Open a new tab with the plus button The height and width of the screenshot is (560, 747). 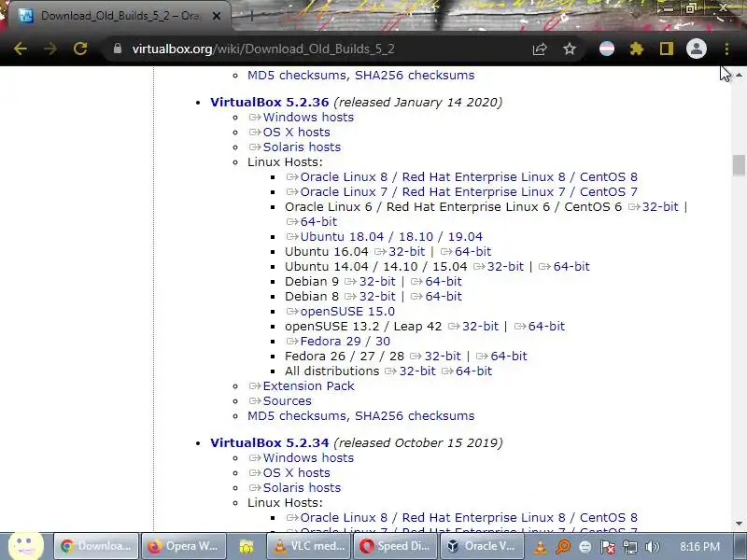(x=252, y=16)
